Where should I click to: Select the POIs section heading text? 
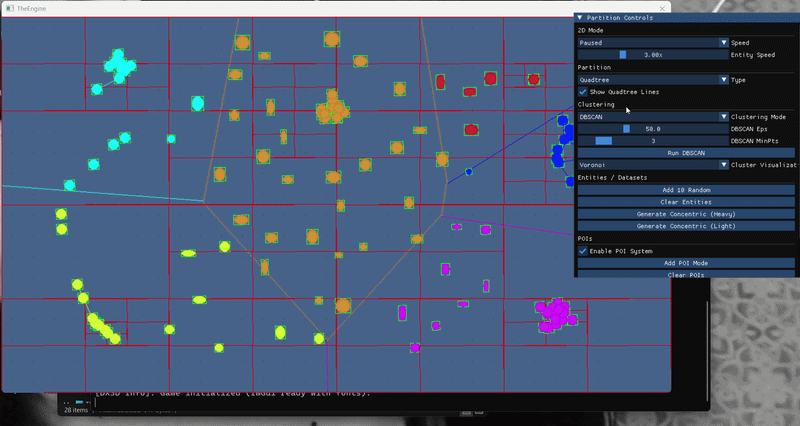coord(585,239)
